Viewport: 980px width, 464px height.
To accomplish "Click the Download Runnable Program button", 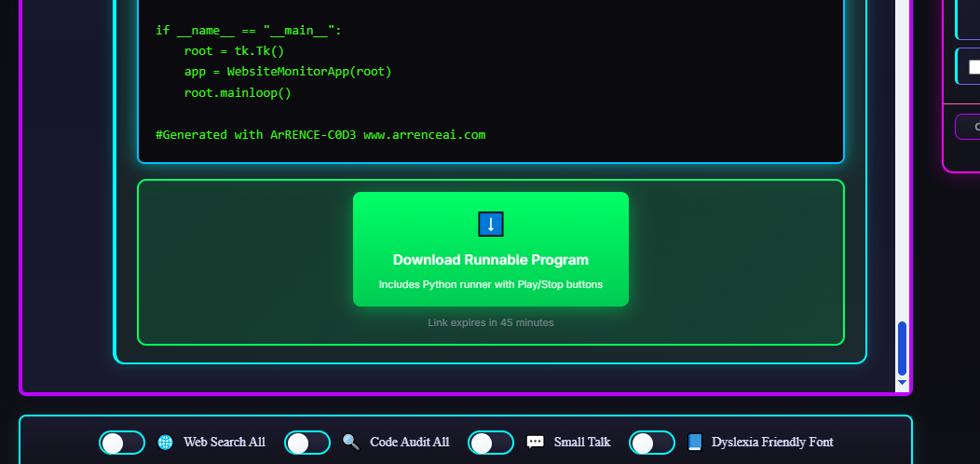I will (491, 249).
